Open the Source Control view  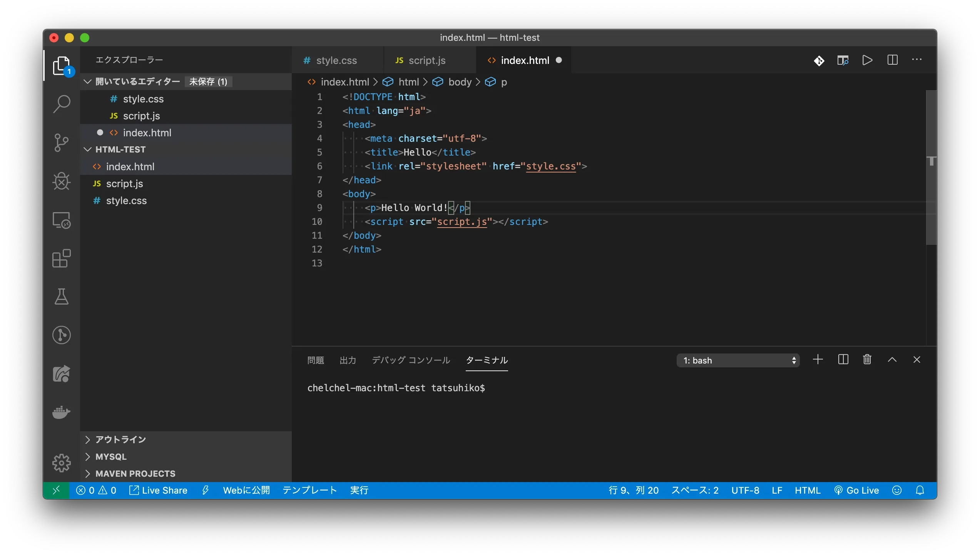(x=61, y=142)
